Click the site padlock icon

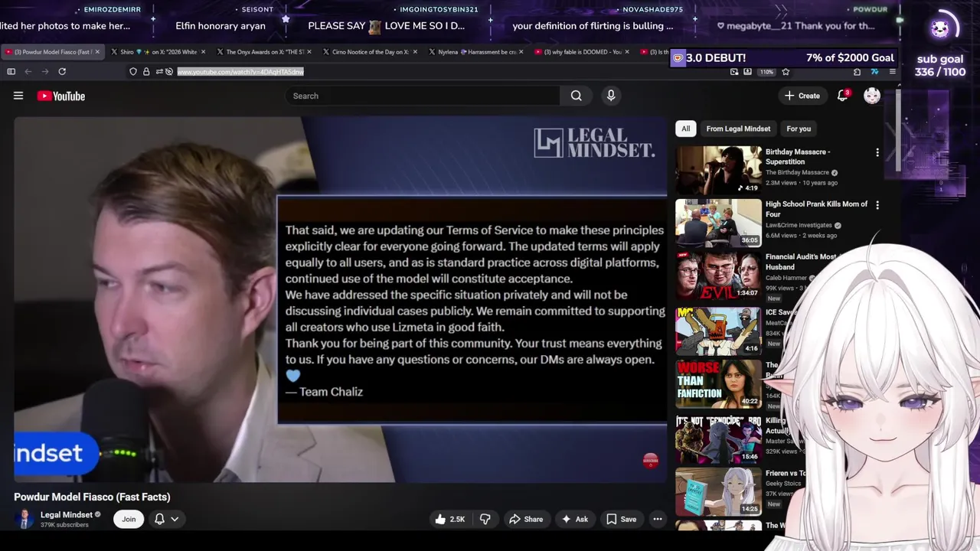[146, 71]
